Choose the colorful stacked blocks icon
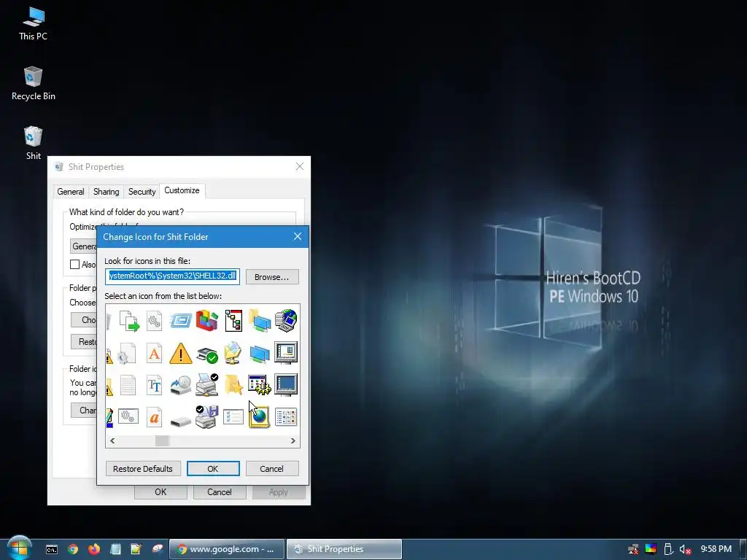 [x=206, y=321]
